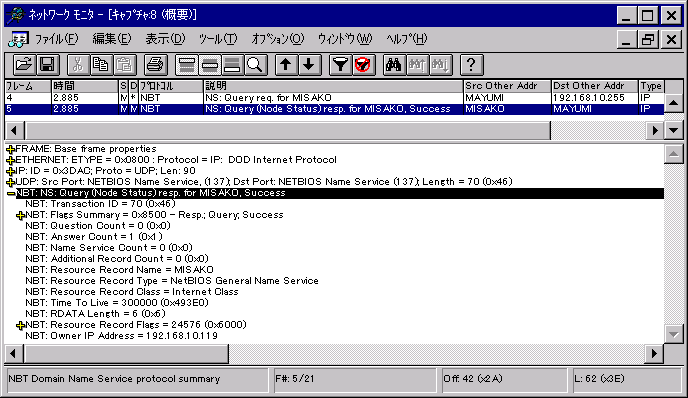Viewport: 688px width, 398px height.
Task: Click the フレーム column header
Action: point(28,86)
